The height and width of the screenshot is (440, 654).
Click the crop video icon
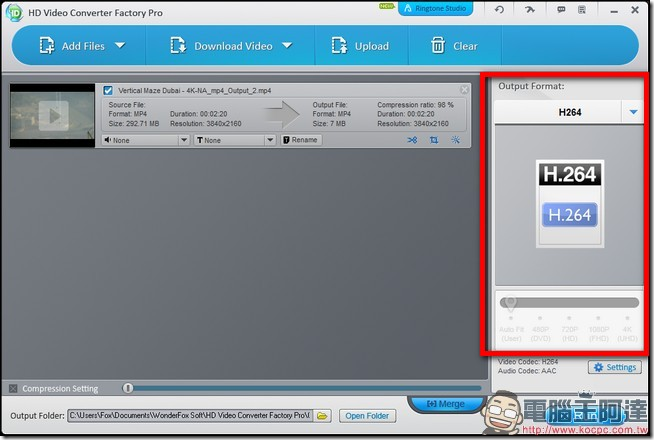tap(434, 140)
